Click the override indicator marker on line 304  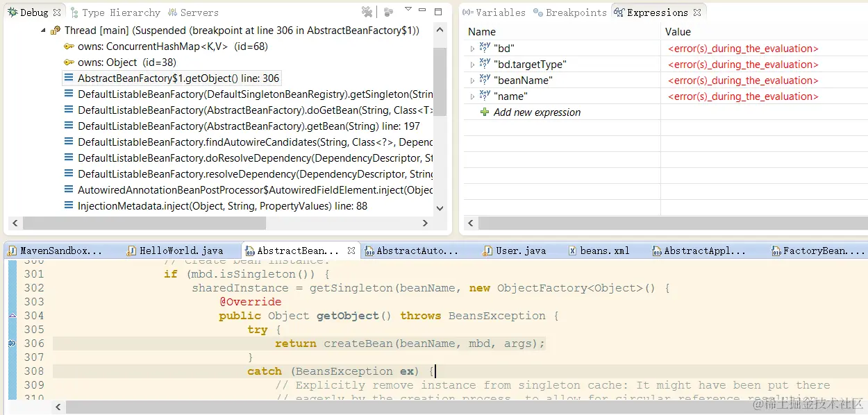[x=12, y=316]
